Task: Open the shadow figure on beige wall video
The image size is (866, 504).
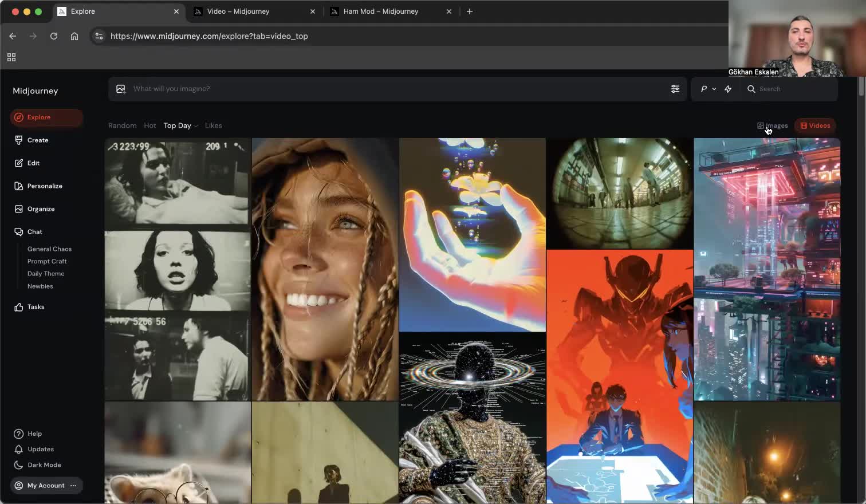Action: [x=325, y=453]
